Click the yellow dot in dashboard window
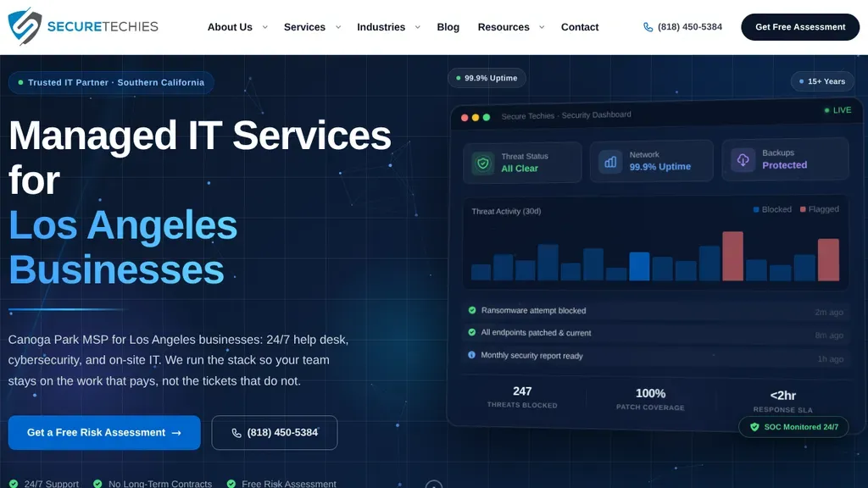868x488 pixels. coord(475,117)
